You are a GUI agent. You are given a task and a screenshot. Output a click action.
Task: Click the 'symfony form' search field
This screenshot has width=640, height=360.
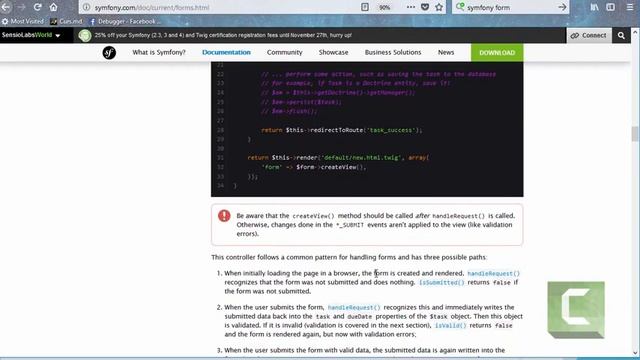(x=510, y=7)
